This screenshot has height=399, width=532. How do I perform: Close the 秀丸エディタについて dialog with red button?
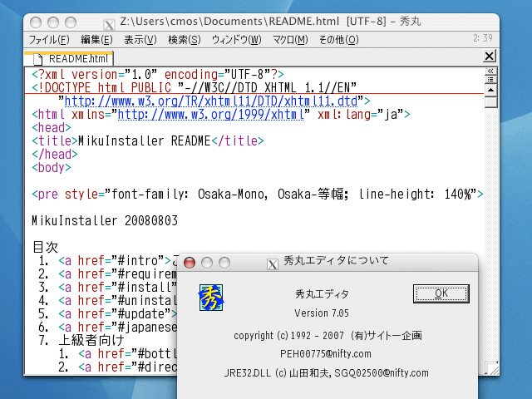pos(190,263)
